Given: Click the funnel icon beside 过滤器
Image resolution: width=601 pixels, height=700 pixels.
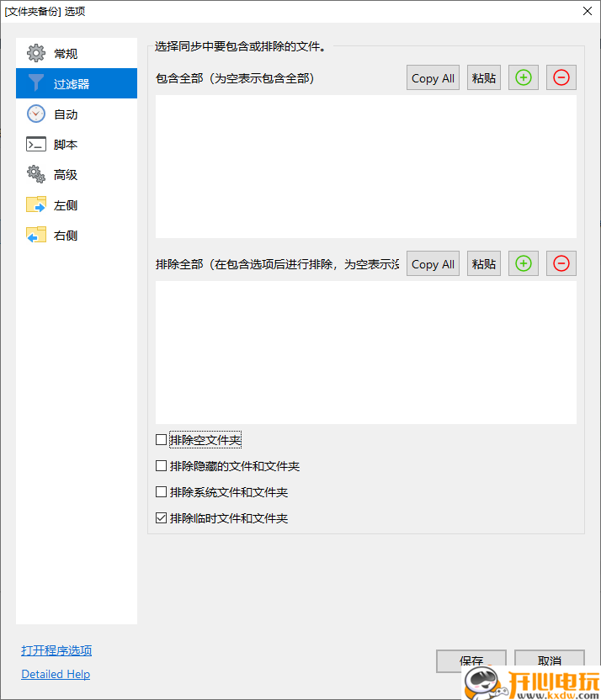Looking at the screenshot, I should [x=36, y=83].
